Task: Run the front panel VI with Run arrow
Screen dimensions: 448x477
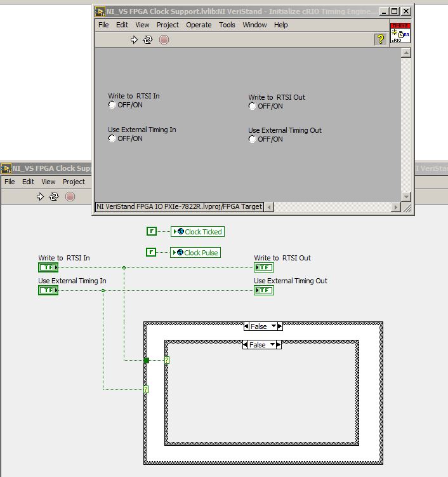Action: [x=134, y=40]
